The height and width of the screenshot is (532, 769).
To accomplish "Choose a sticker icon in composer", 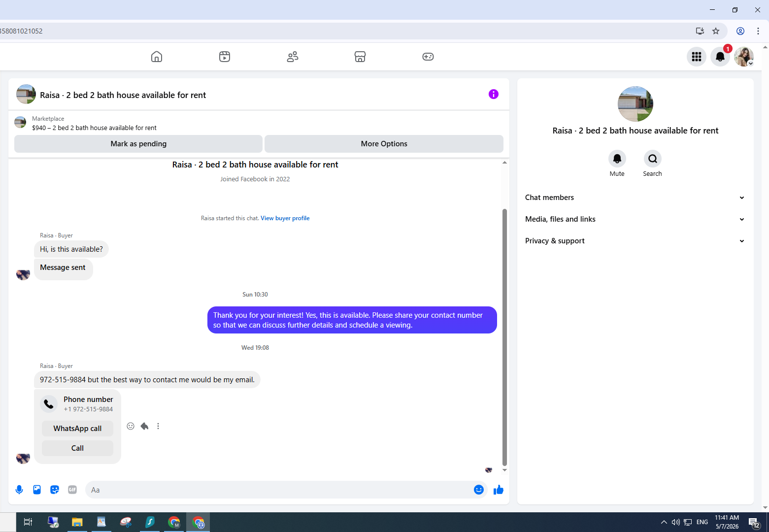I will click(55, 490).
